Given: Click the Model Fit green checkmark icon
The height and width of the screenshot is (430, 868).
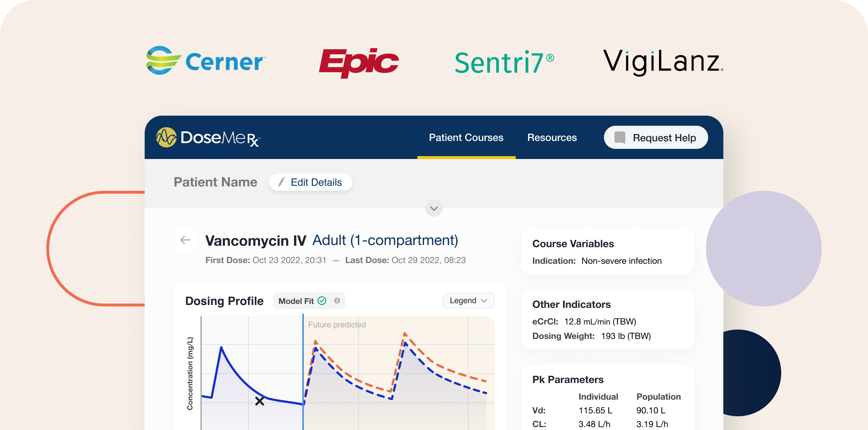Looking at the screenshot, I should (322, 301).
